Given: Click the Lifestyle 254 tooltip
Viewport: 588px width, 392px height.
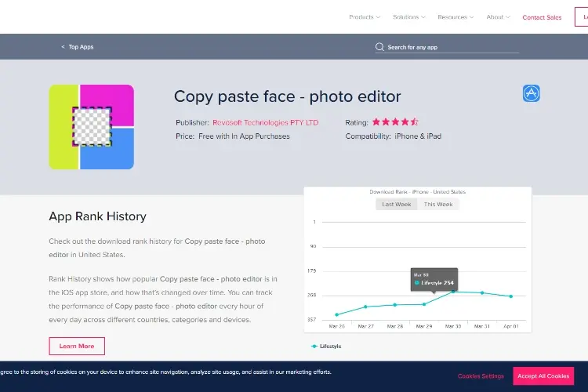Looking at the screenshot, I should [x=434, y=279].
